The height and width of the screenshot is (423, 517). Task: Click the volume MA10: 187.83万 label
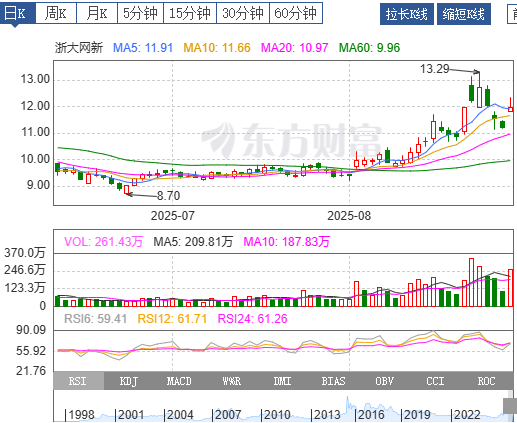tap(287, 242)
